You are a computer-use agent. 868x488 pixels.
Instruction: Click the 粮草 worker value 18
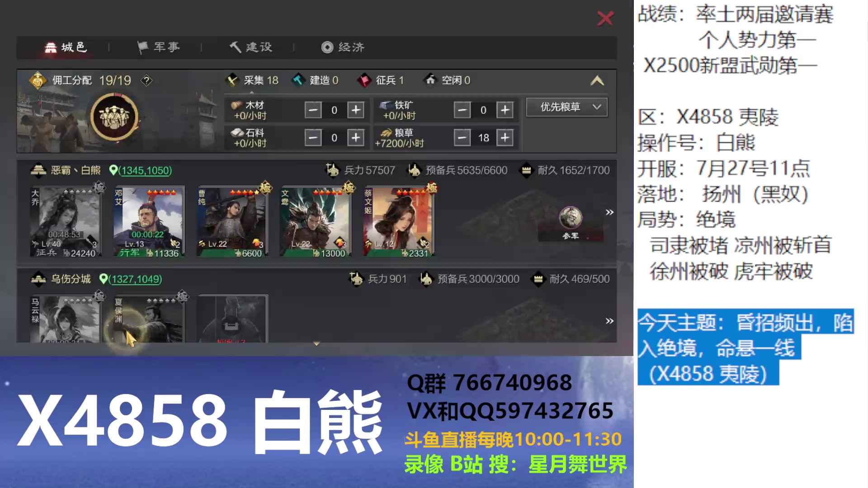[483, 138]
